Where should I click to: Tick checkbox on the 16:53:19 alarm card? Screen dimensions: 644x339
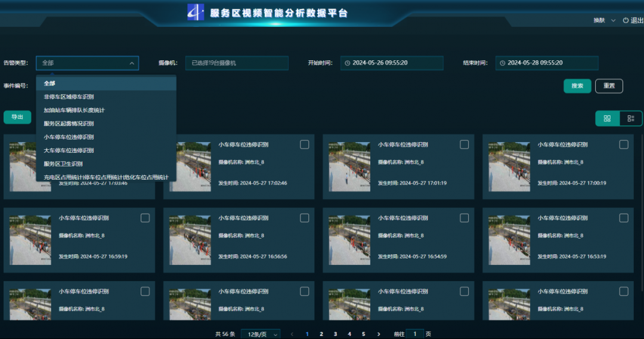pyautogui.click(x=624, y=218)
